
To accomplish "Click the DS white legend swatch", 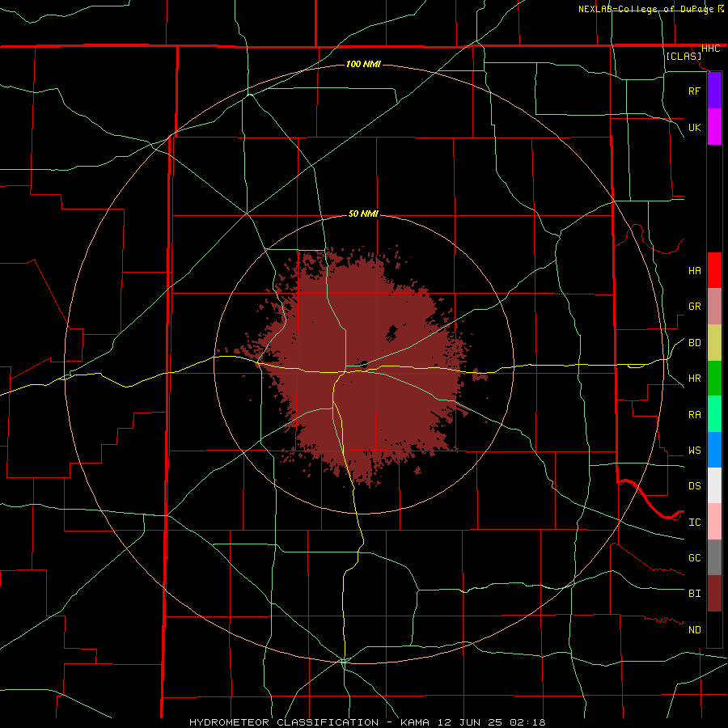I will coord(714,485).
